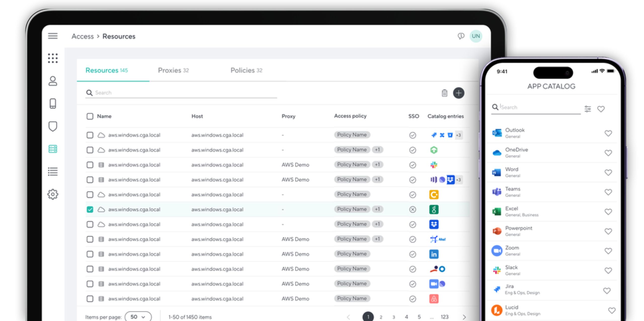This screenshot has height=321, width=644.
Task: Go to next page with right chevron
Action: (464, 317)
